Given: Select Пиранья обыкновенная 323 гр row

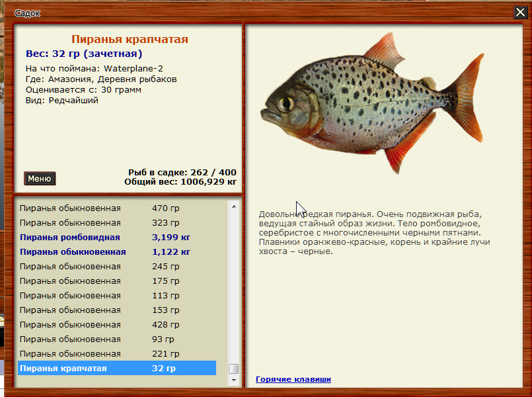Looking at the screenshot, I should click(117, 223).
